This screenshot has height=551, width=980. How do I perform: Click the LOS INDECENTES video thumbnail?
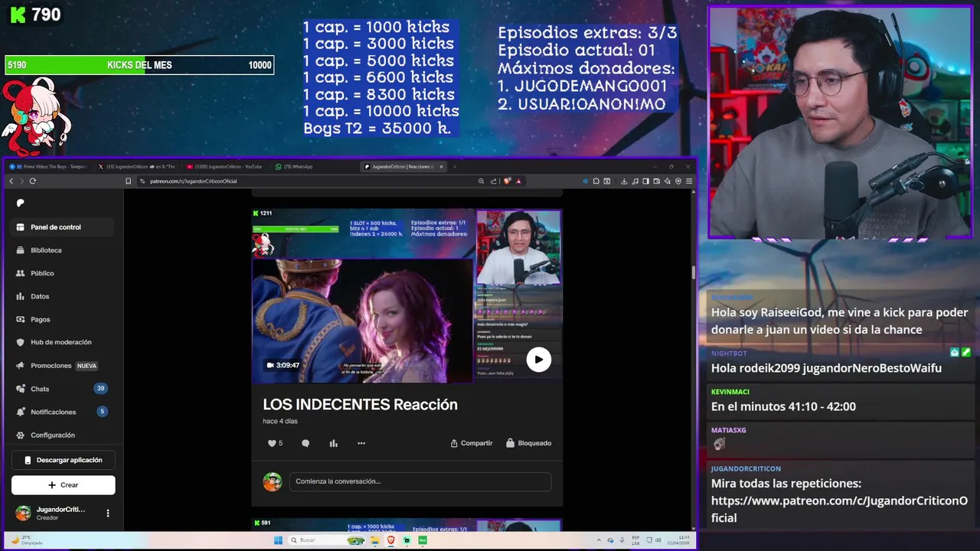pos(407,295)
